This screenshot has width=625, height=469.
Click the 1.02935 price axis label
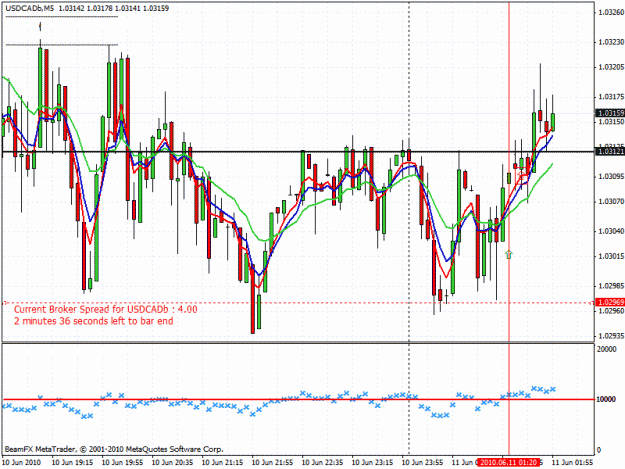[611, 336]
